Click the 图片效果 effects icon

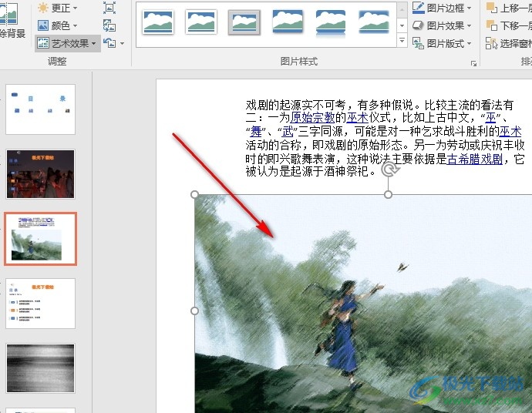click(x=419, y=25)
